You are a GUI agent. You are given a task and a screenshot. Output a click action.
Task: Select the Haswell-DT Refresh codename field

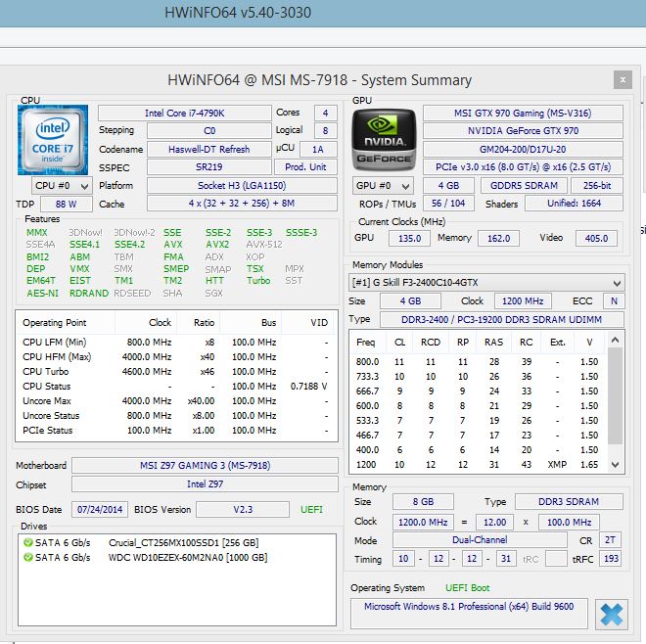pos(208,149)
